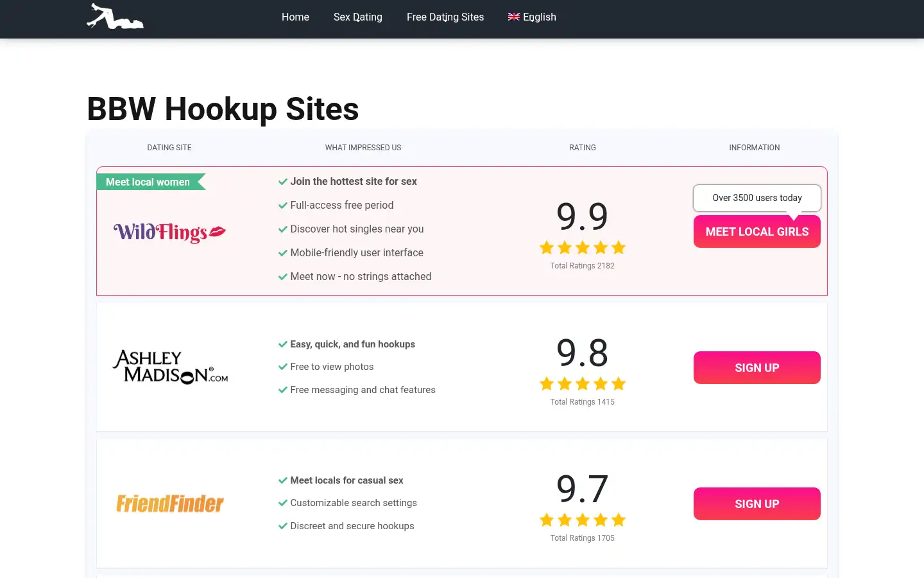Open the English language selector
Image resolution: width=924 pixels, height=578 pixels.
click(532, 17)
